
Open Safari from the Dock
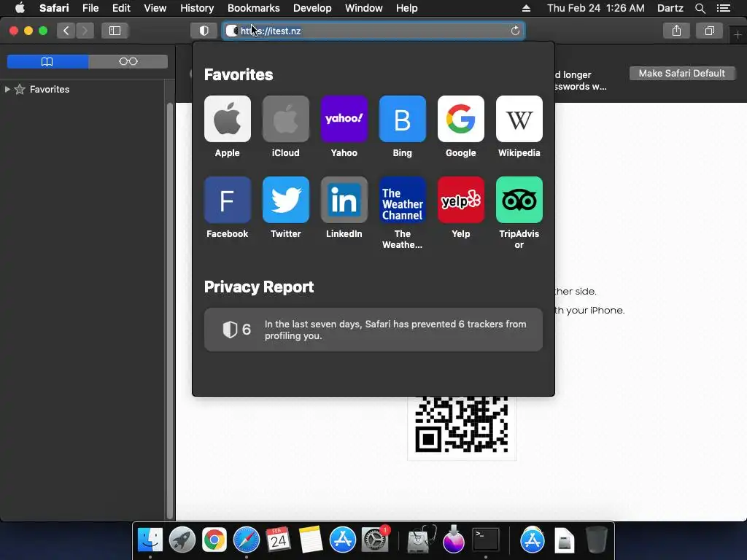[x=247, y=540]
